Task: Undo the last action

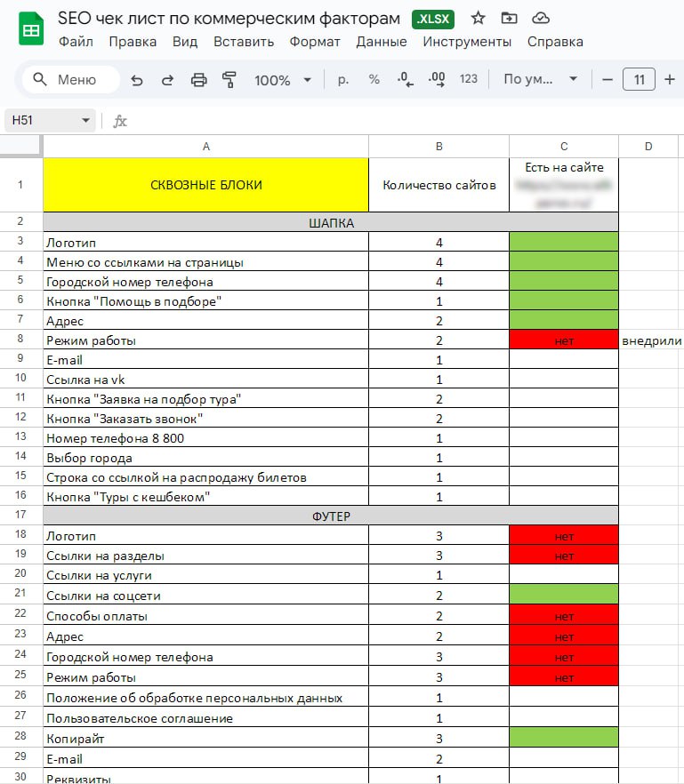Action: point(137,80)
